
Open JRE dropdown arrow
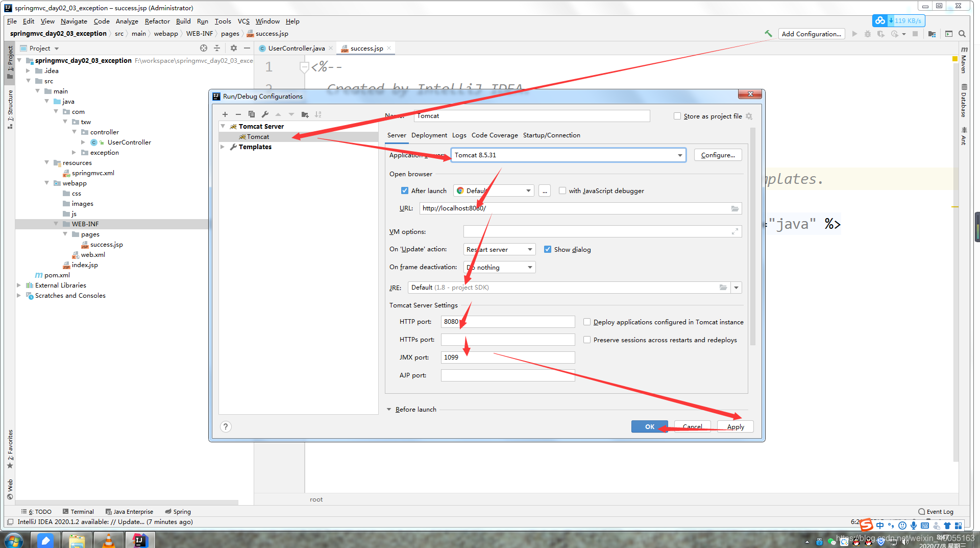pyautogui.click(x=736, y=288)
